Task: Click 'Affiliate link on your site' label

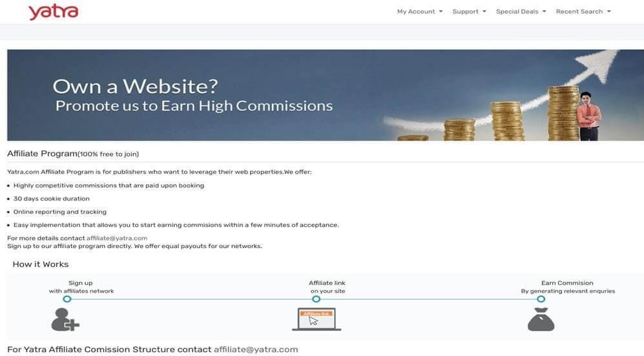Action: click(x=327, y=287)
